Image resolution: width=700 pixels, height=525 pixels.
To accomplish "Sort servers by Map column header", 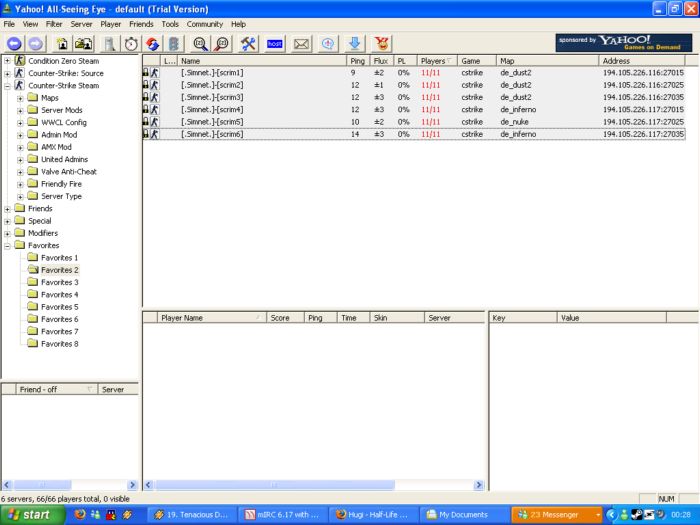I will 547,61.
